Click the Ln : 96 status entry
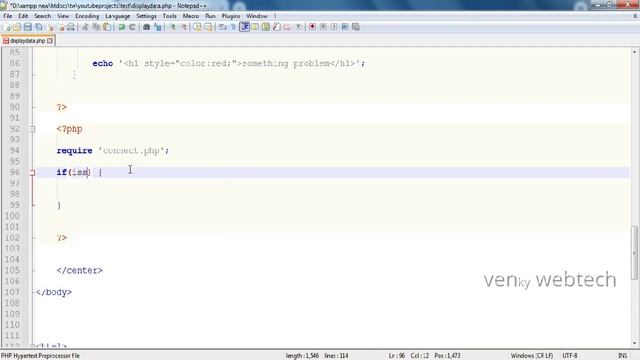 tap(397, 356)
